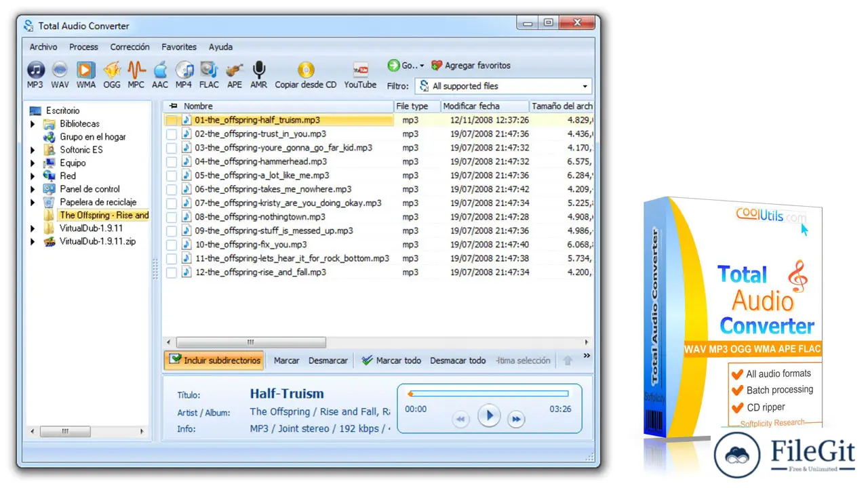The image size is (868, 488).
Task: Show more toolbar options chevron
Action: [x=587, y=356]
